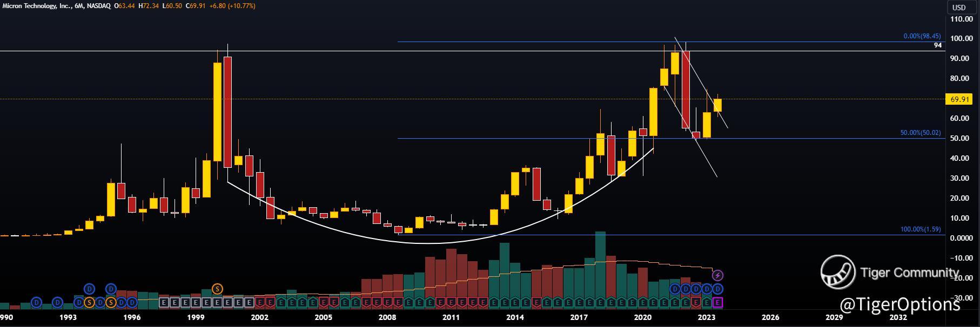Select the 0.00%(98.45) Fibonacci level label
Screen dimensions: 980x327
922,36
